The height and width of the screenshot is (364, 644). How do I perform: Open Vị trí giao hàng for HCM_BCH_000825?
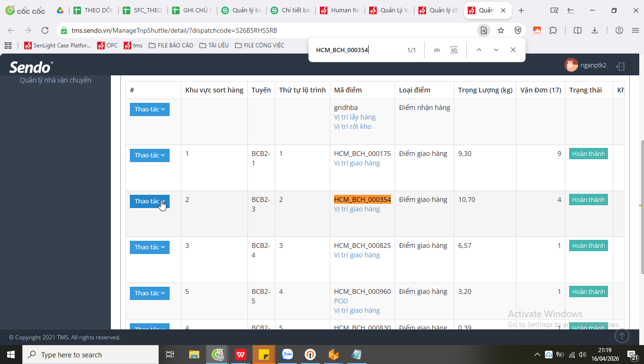coord(357,255)
